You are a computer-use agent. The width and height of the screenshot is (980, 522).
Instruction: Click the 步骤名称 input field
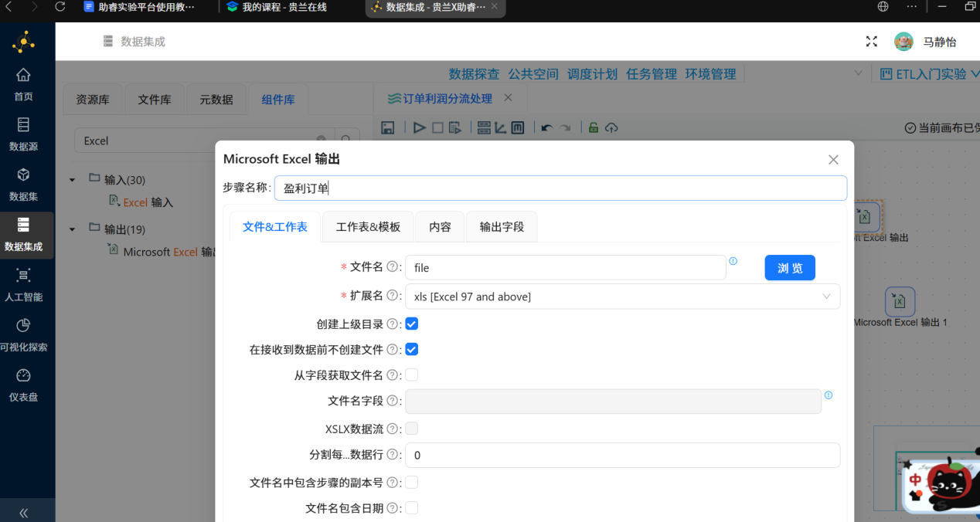(x=560, y=188)
